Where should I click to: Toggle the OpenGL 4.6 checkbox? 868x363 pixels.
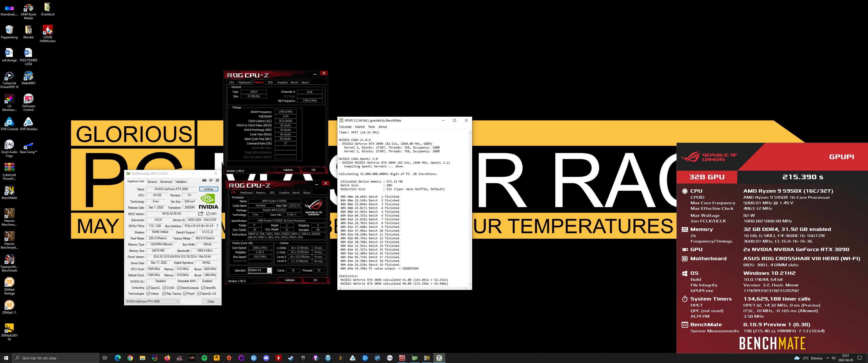coord(199,294)
